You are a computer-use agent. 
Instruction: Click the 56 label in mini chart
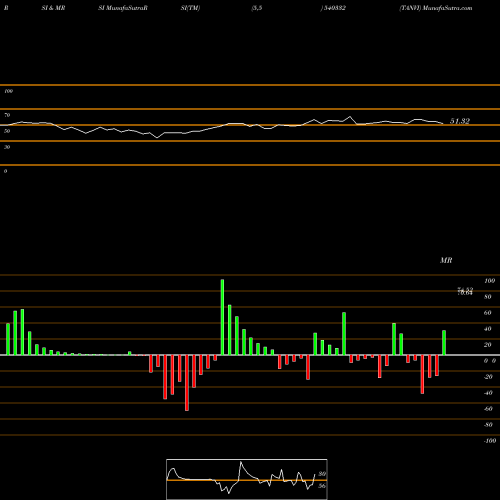(x=322, y=486)
